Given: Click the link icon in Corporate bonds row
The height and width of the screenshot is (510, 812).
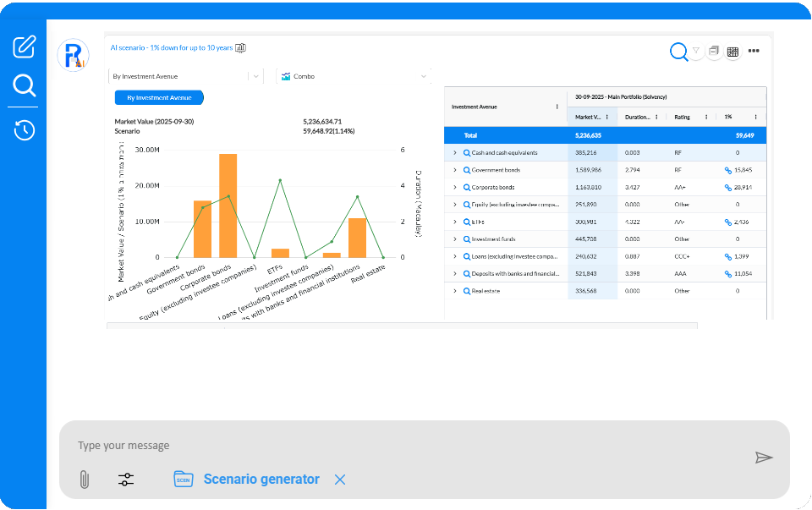Looking at the screenshot, I should tap(727, 188).
